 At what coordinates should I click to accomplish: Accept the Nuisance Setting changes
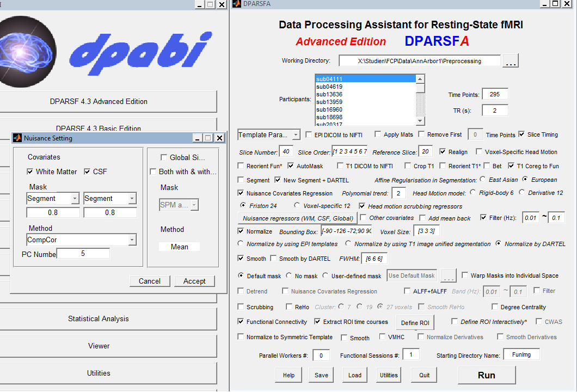194,281
